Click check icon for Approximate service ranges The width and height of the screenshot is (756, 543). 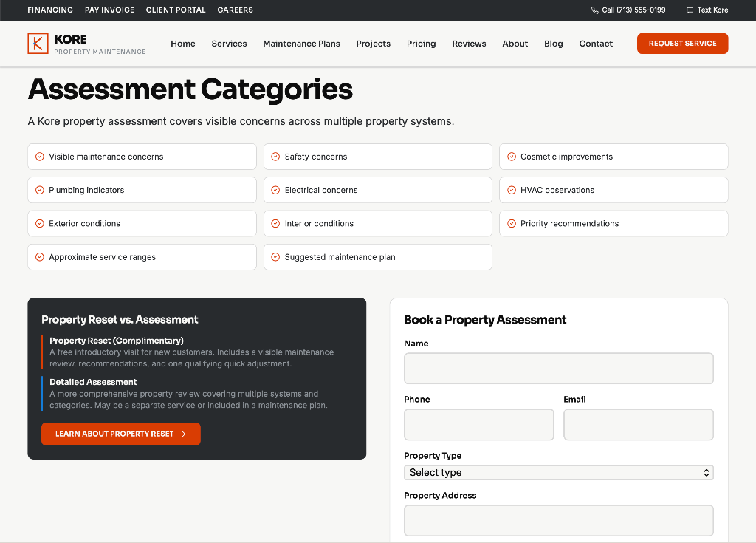click(x=40, y=257)
